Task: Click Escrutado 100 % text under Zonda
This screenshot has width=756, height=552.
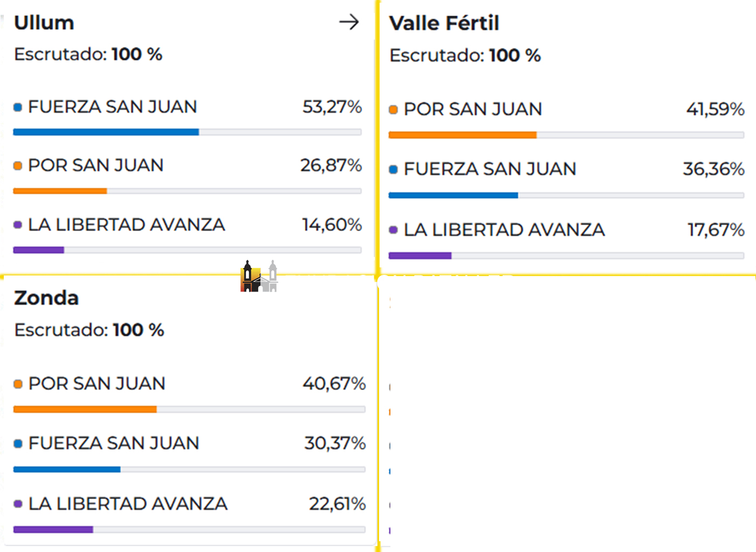Action: coord(89,330)
